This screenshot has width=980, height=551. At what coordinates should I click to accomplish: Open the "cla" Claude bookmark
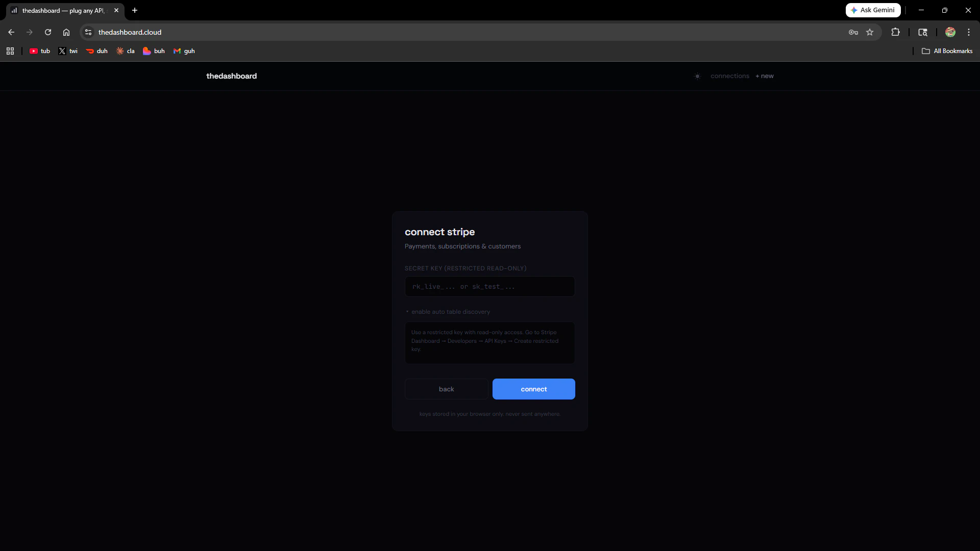click(x=125, y=51)
